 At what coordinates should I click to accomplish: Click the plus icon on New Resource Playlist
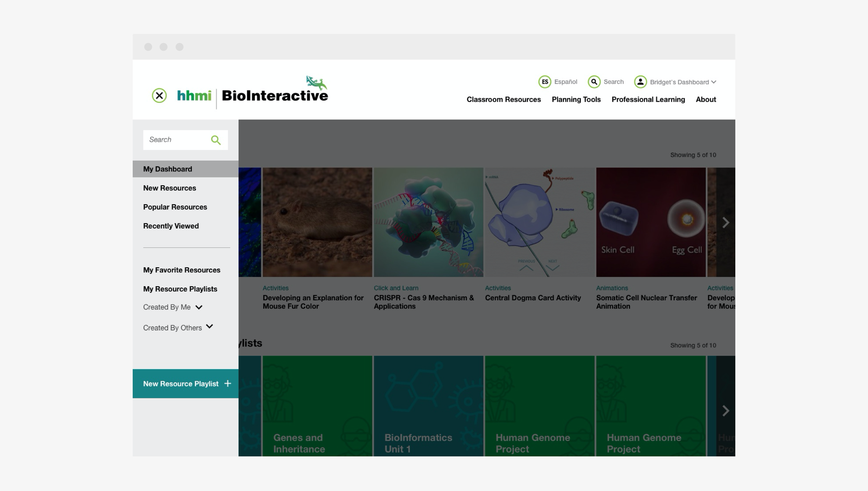click(228, 383)
